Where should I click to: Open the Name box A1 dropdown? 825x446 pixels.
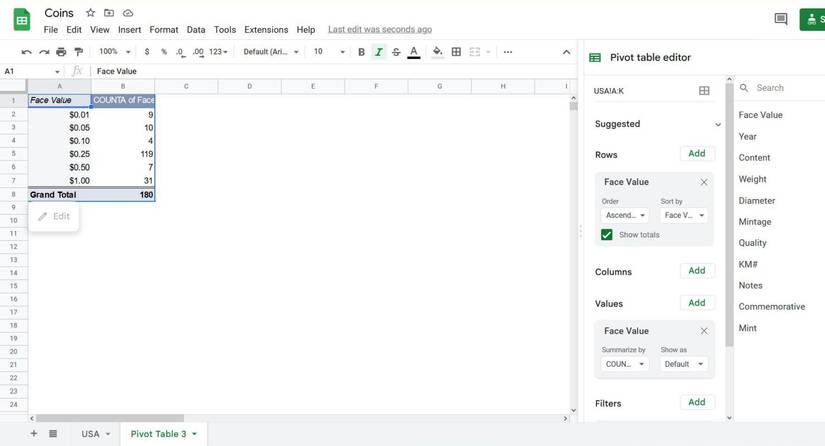(x=57, y=72)
